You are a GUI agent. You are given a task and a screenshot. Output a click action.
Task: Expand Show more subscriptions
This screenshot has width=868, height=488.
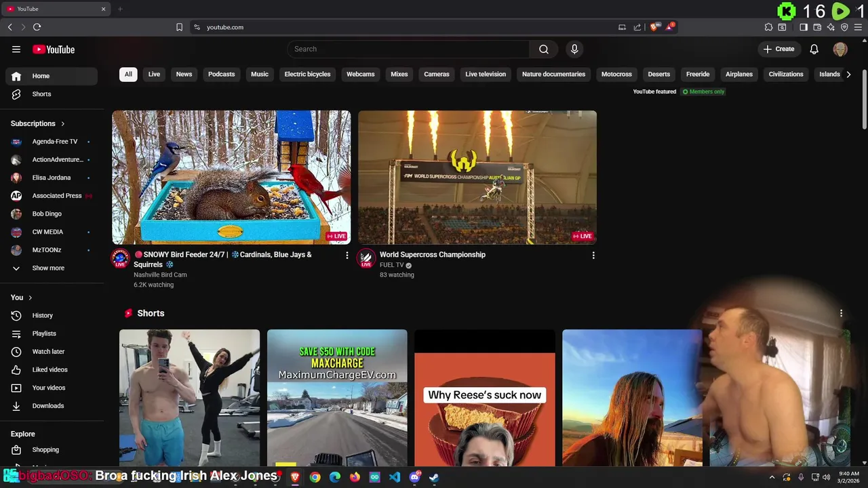[x=52, y=268]
